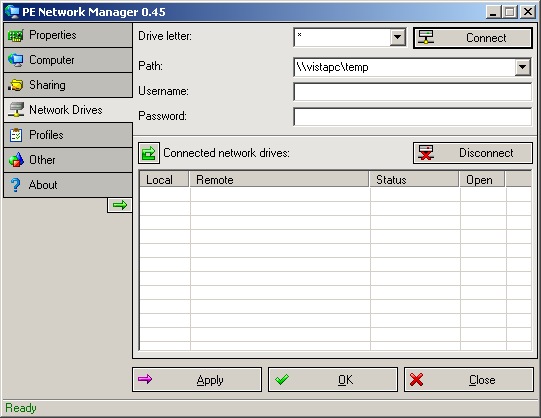Open the Properties tab network card icon

tap(16, 36)
